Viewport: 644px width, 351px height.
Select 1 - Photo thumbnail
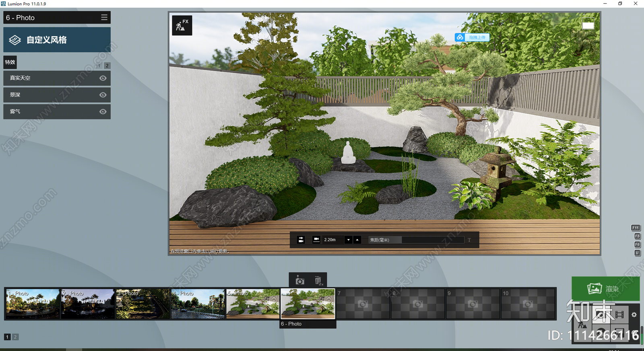click(33, 304)
